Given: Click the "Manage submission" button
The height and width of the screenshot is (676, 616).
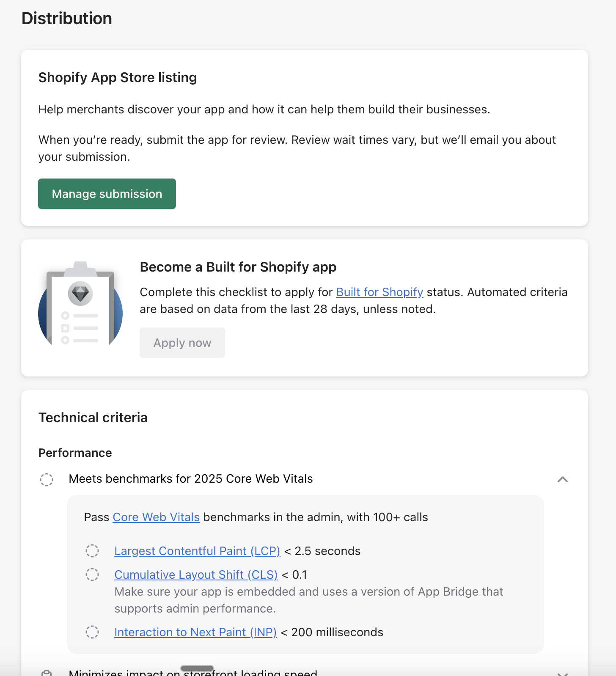Looking at the screenshot, I should coord(107,194).
